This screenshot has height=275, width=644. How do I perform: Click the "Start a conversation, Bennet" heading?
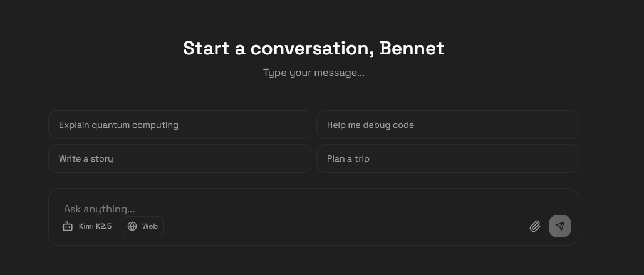pos(313,48)
